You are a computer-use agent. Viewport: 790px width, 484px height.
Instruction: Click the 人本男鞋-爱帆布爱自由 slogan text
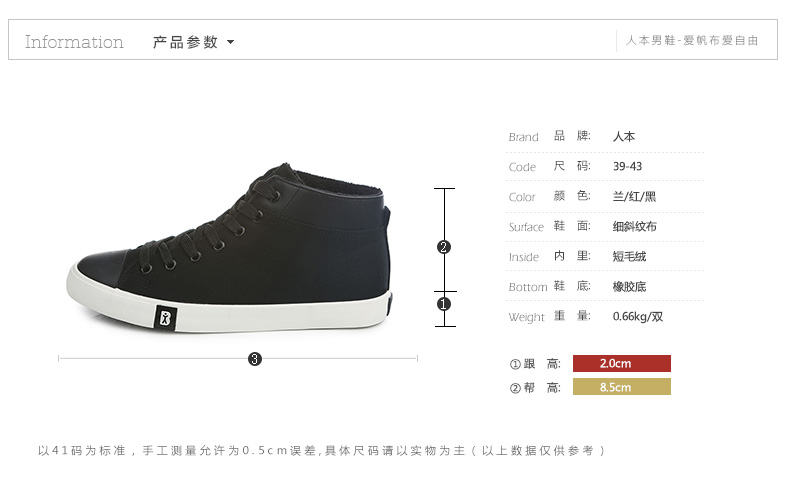692,40
